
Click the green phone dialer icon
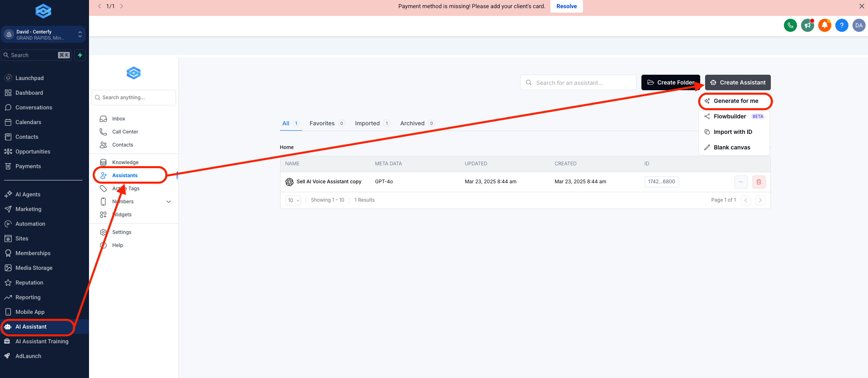pos(790,25)
